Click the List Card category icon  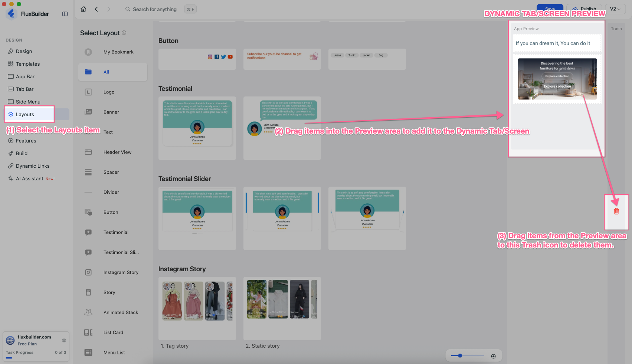pyautogui.click(x=88, y=332)
